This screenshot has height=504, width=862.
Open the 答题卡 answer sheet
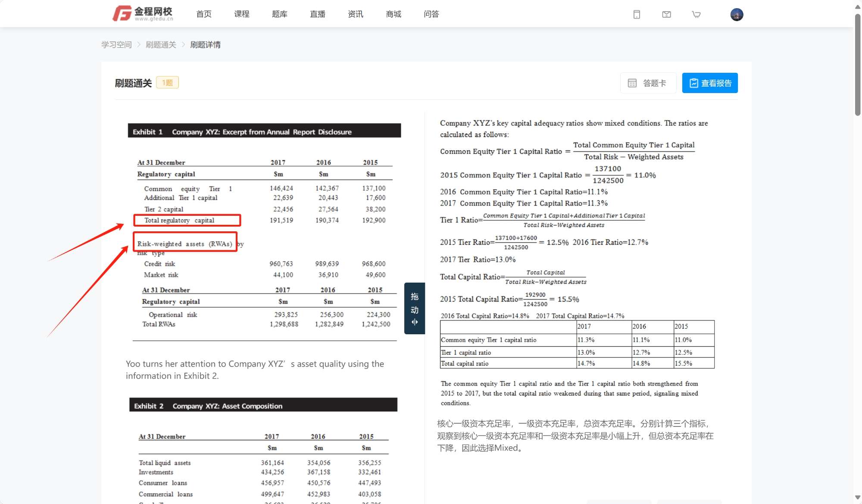tap(647, 83)
